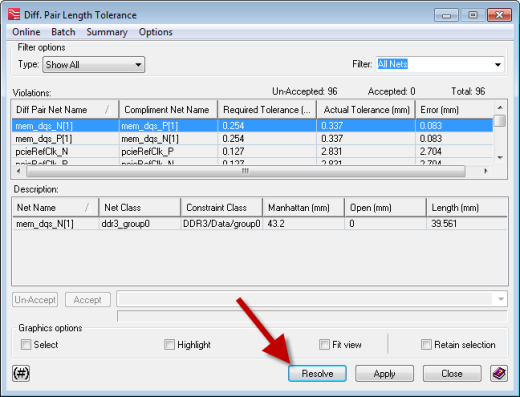Viewport: 520px width, 397px height.
Task: Sort by Required Tolerance column header
Action: (267, 110)
